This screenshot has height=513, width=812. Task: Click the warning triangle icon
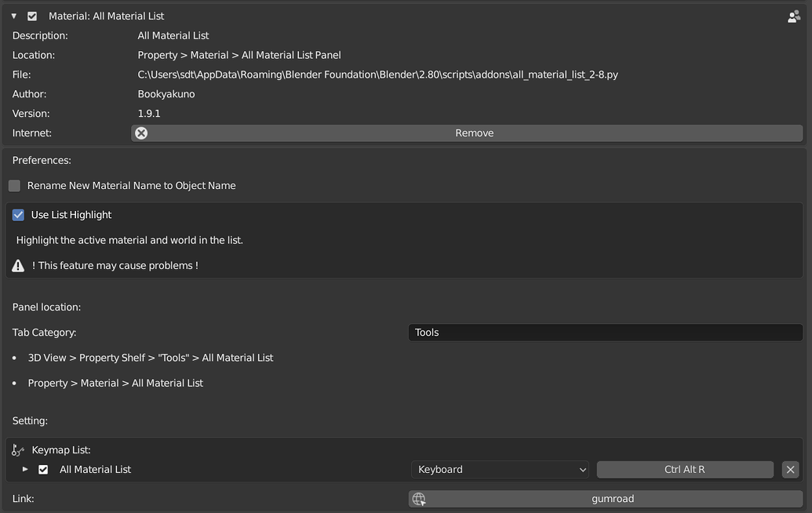pyautogui.click(x=18, y=266)
